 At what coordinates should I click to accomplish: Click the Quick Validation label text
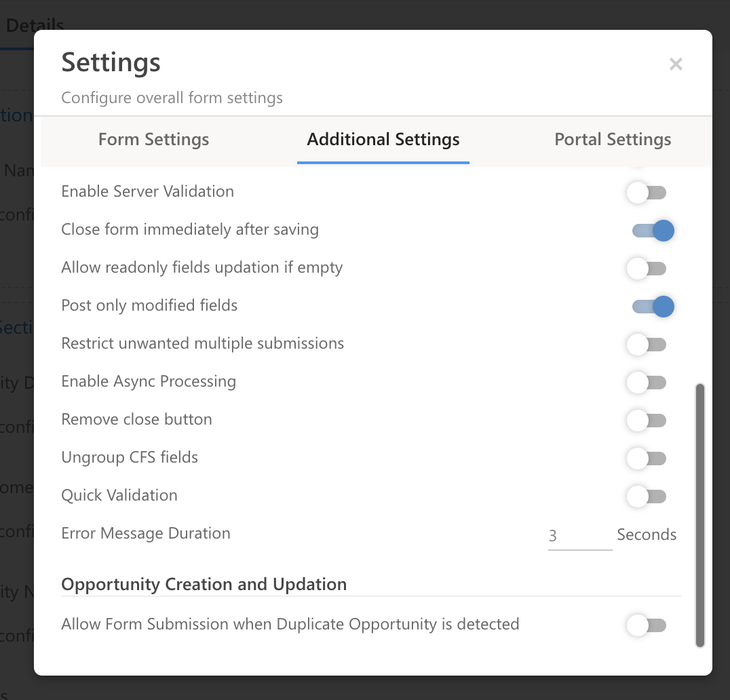[x=119, y=495]
